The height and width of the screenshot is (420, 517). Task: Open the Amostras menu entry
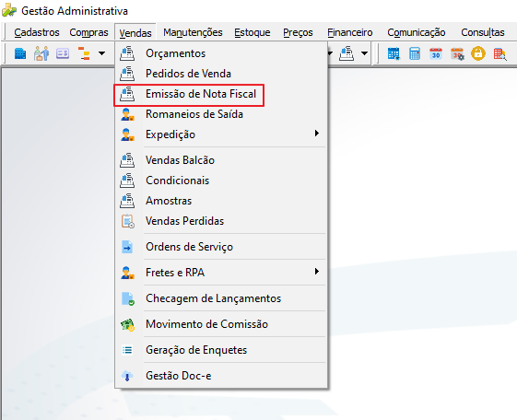click(x=221, y=201)
